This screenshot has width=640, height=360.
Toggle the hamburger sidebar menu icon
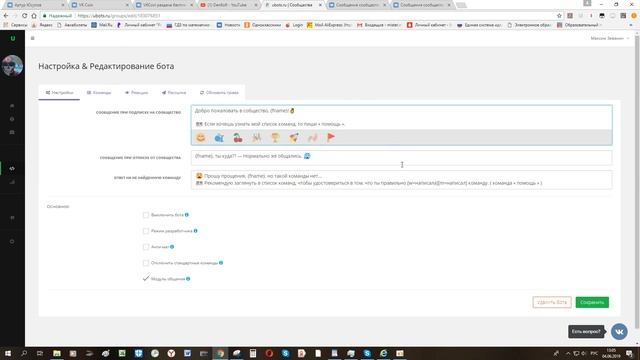[33, 38]
